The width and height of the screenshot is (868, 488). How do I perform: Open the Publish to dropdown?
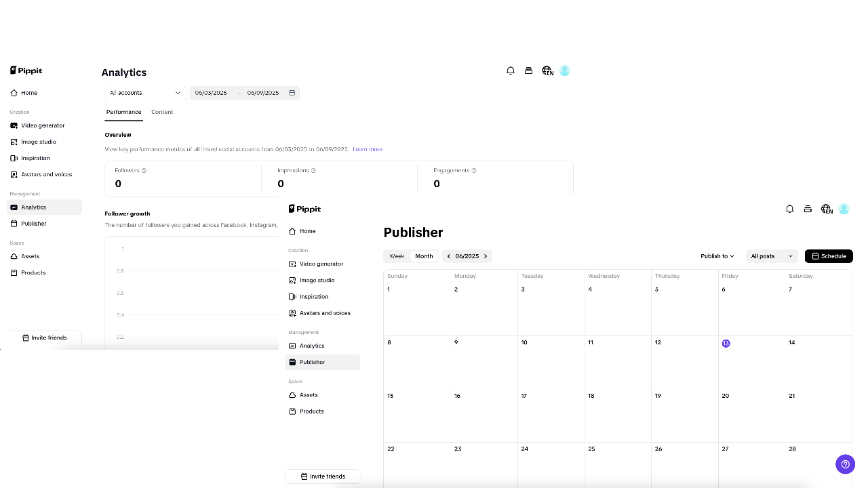716,256
